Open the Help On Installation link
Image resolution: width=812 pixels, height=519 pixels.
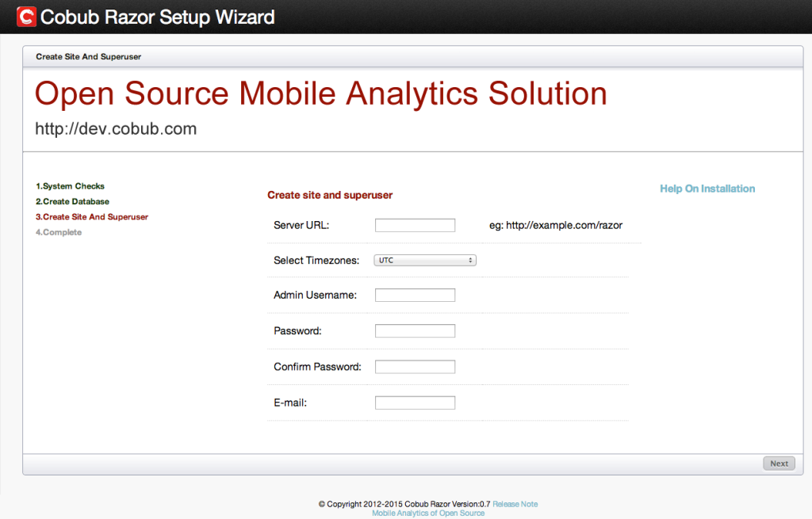click(707, 189)
